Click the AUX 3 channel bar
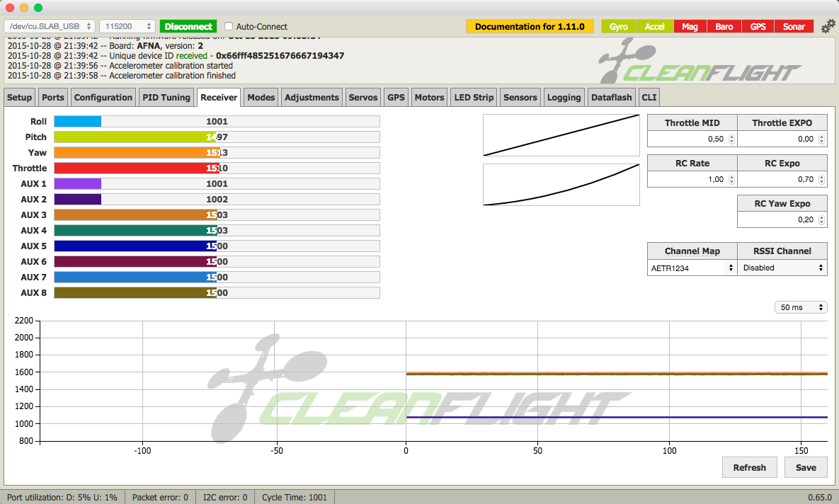This screenshot has height=504, width=839. (x=217, y=214)
